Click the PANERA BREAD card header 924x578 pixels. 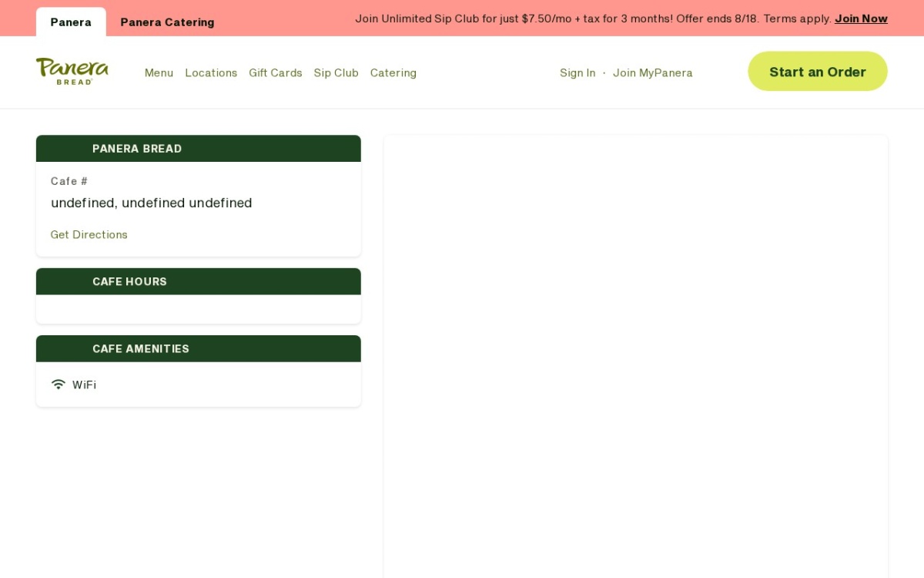coord(199,149)
